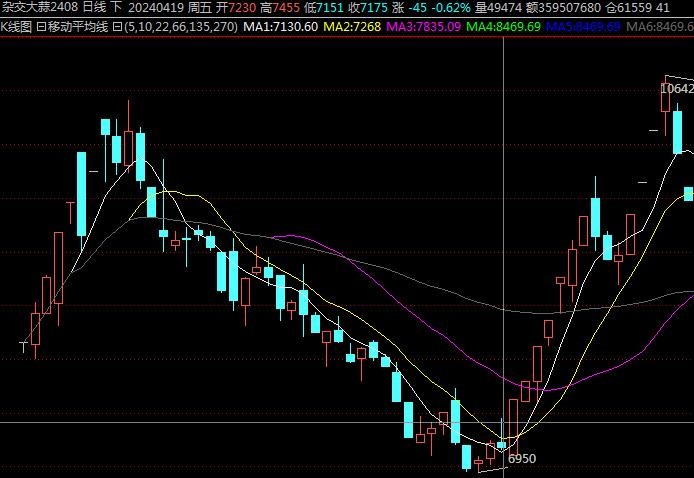Click the 10642 highest price label
The height and width of the screenshot is (478, 694).
676,89
